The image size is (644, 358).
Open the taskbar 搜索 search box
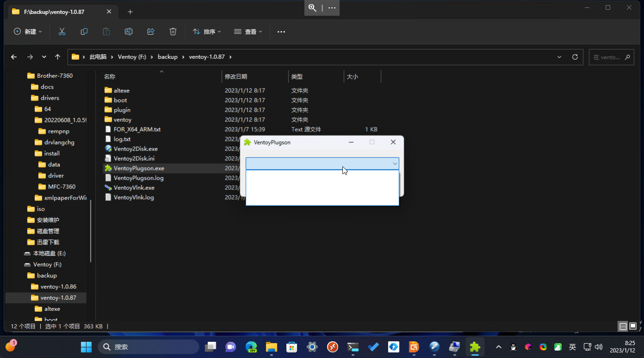click(x=148, y=347)
